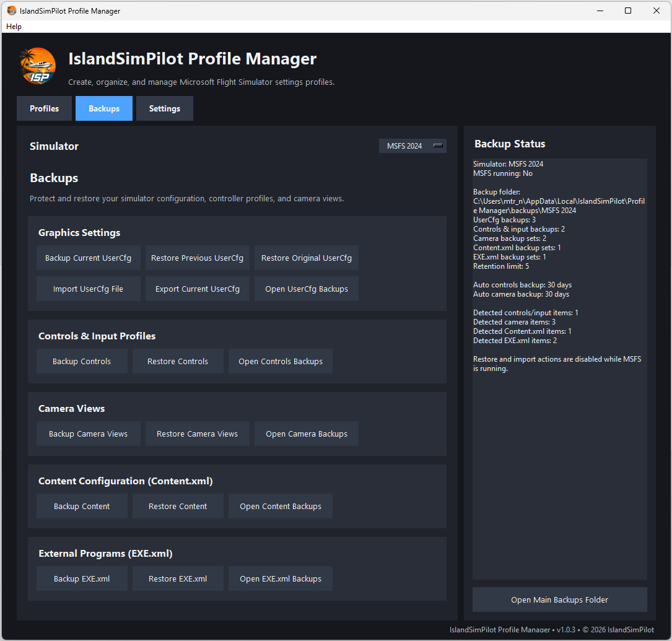Switch to the Profiles tab

[44, 108]
